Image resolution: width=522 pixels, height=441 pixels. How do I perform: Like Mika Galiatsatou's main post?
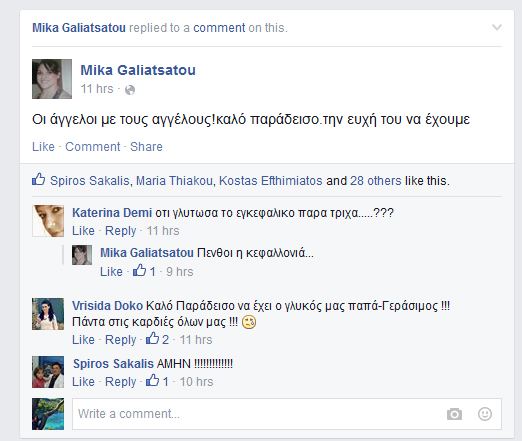coord(43,147)
